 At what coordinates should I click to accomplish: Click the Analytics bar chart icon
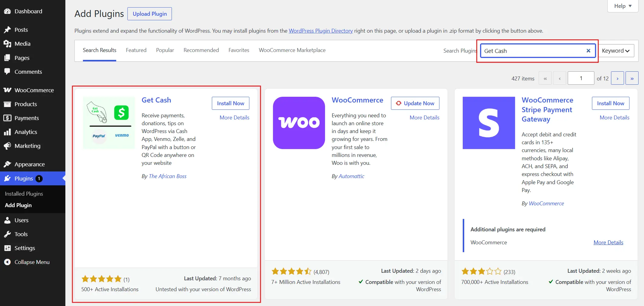(x=8, y=132)
